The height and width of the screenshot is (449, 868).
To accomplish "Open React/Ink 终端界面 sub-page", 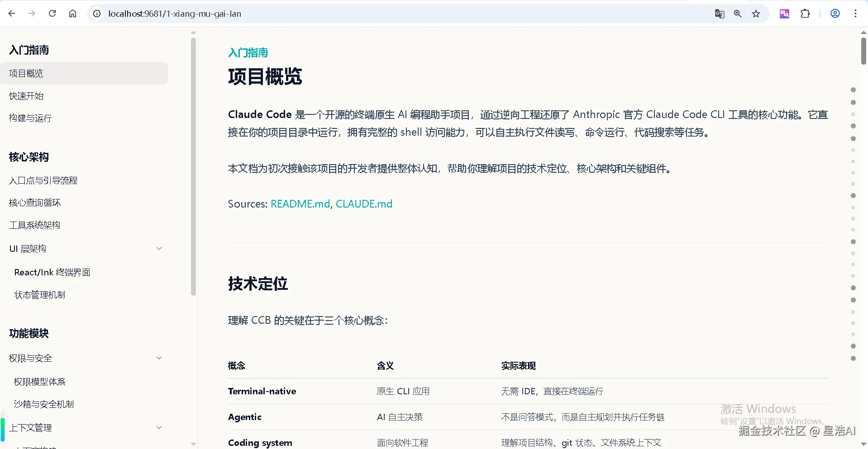I will point(52,272).
